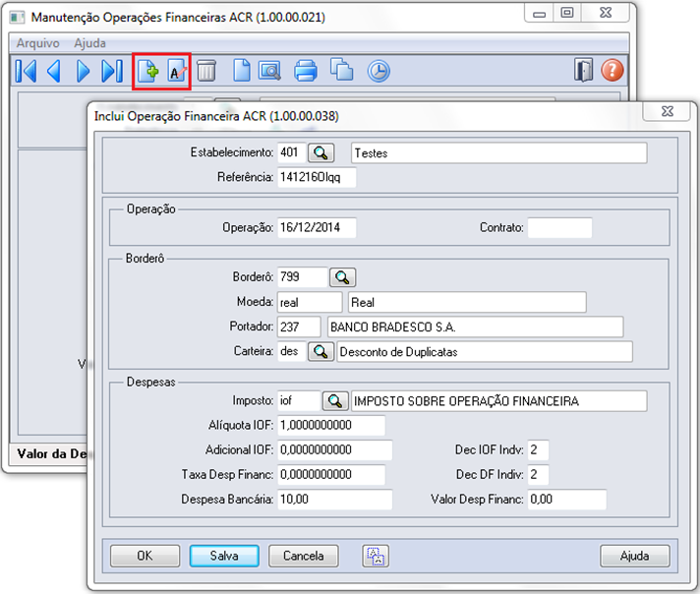Screen dimensions: 700x594
Task: Go to previous record arrow in toolbar
Action: pos(53,71)
